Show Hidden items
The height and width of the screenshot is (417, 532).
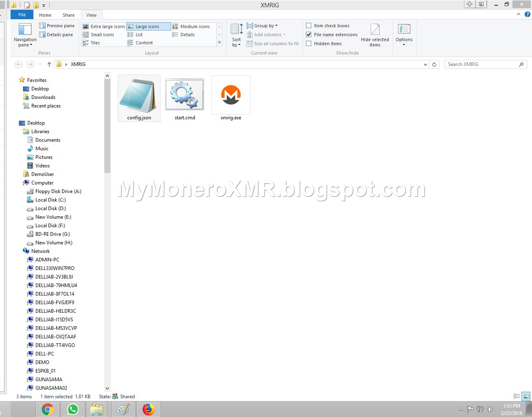[309, 43]
